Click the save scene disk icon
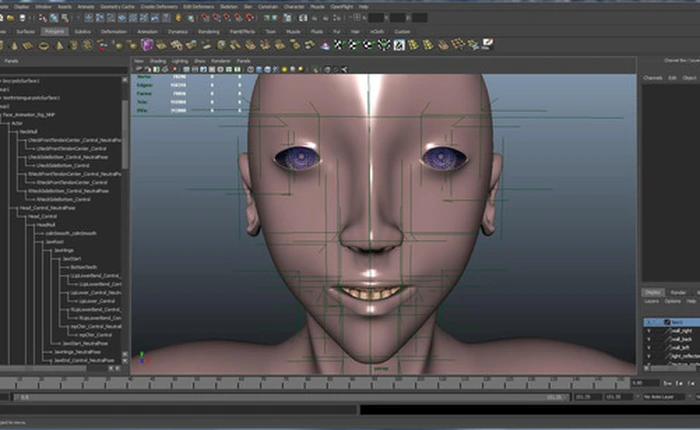 pos(22,18)
